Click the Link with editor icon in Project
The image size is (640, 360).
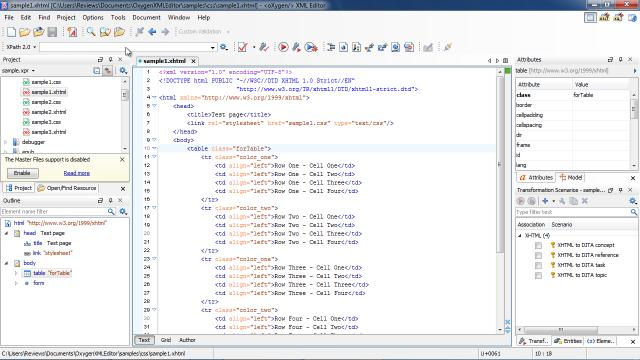point(108,71)
